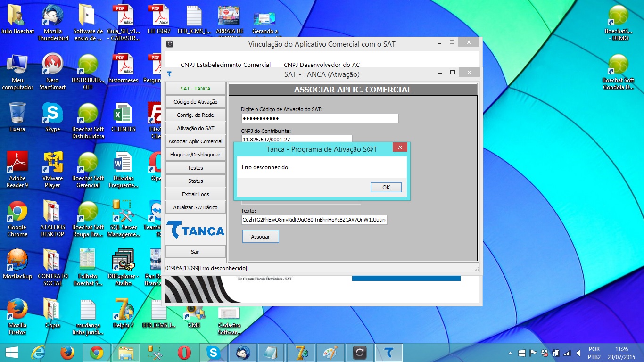
Task: Click the Associar button
Action: [x=260, y=237]
